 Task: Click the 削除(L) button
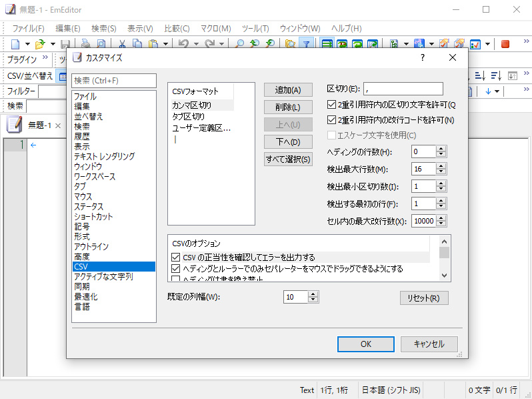288,107
